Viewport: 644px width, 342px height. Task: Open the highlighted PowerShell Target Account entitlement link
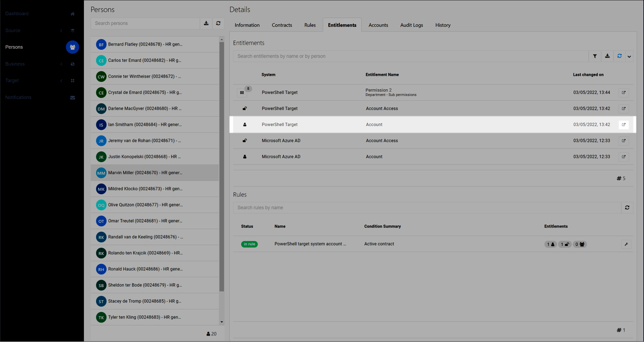[624, 125]
